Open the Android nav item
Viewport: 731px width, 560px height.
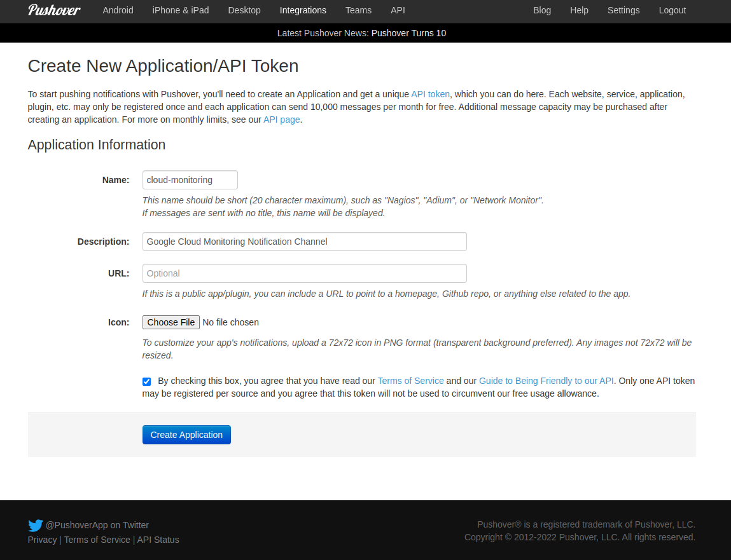point(118,10)
